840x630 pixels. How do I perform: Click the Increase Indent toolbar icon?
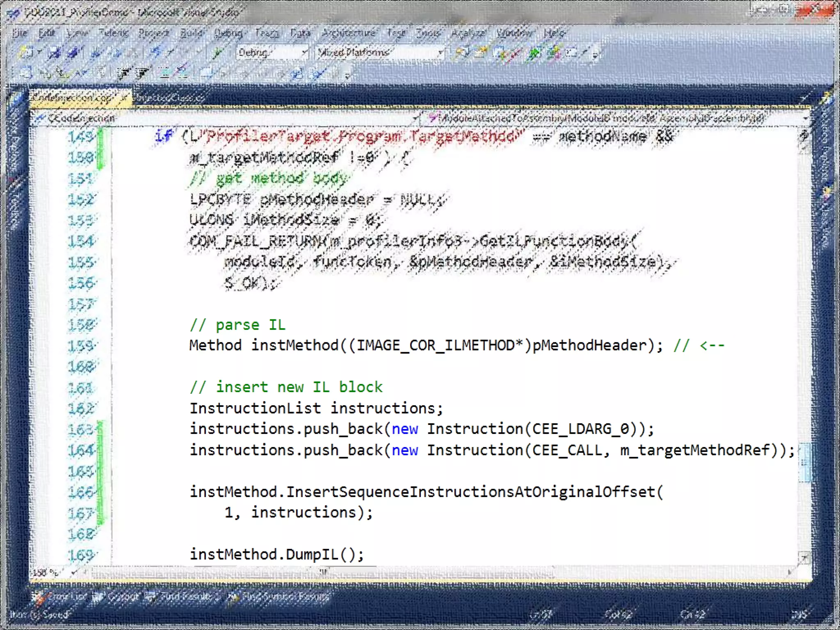tap(142, 73)
